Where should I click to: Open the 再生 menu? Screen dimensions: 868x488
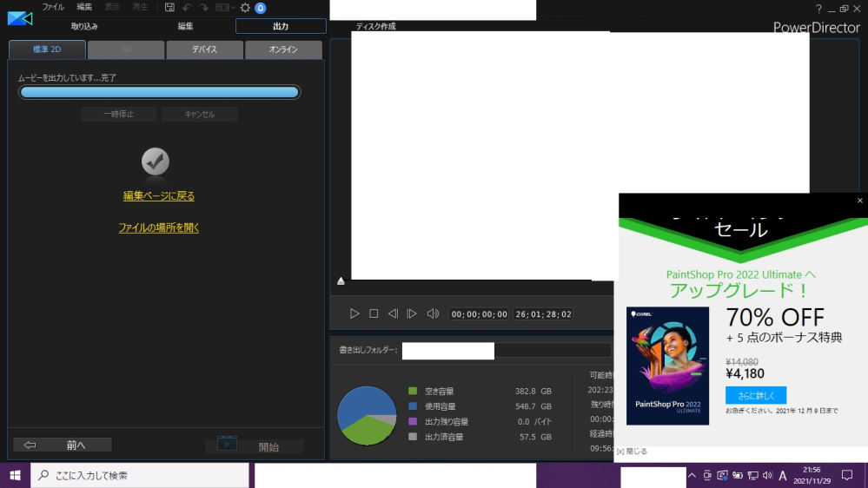140,7
